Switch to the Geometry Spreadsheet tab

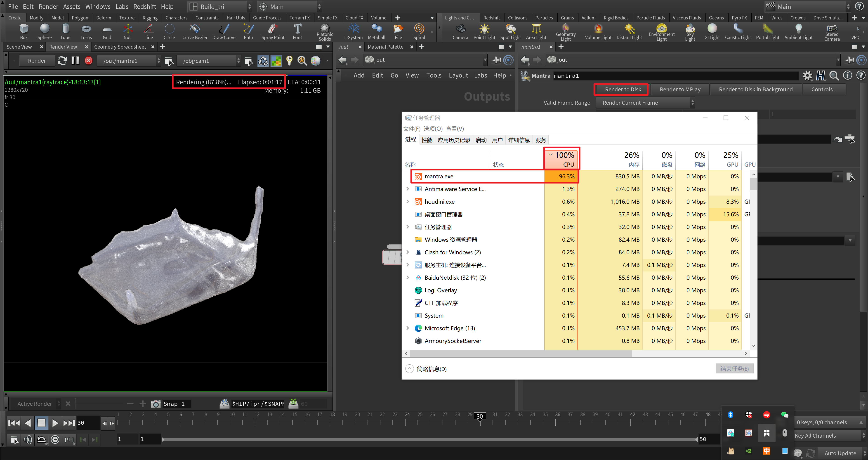(x=120, y=47)
